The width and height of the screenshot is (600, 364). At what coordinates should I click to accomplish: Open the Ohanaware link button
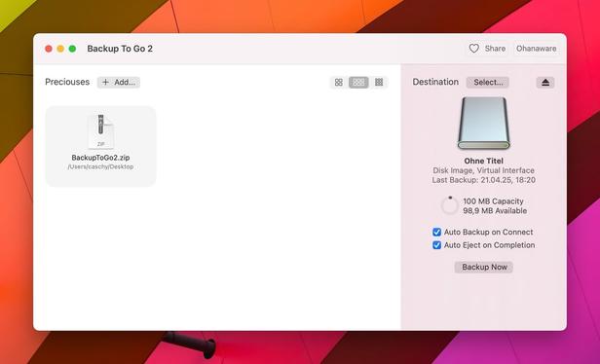click(536, 49)
